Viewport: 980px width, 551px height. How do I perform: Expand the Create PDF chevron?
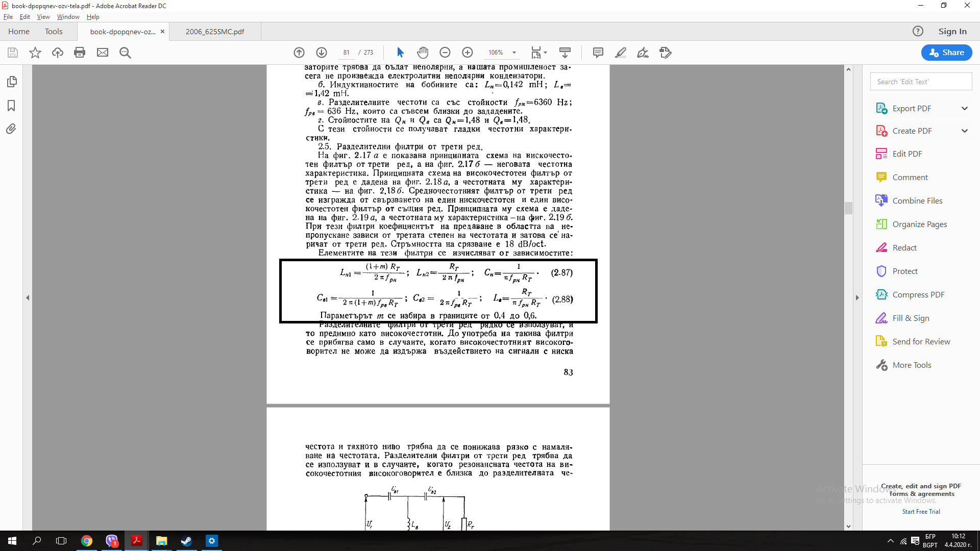965,131
